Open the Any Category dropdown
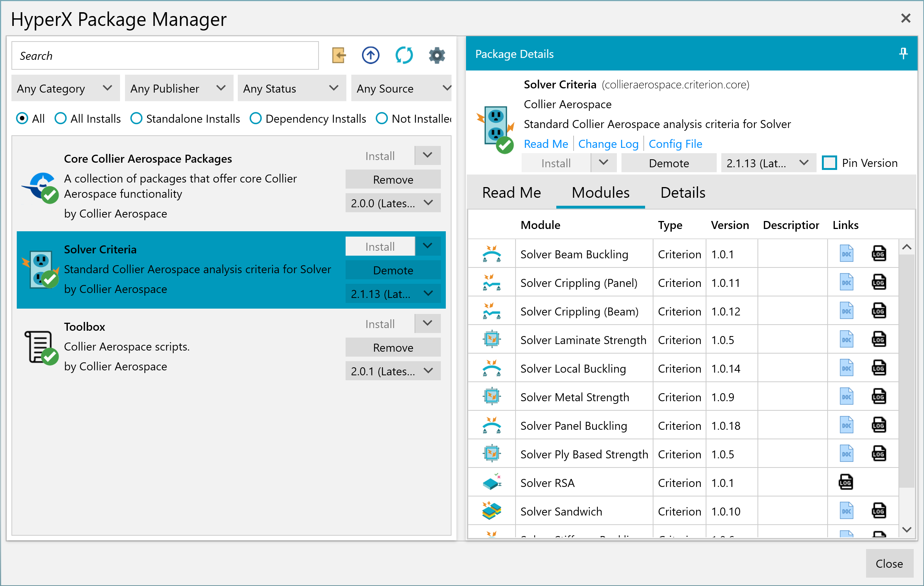 point(66,88)
